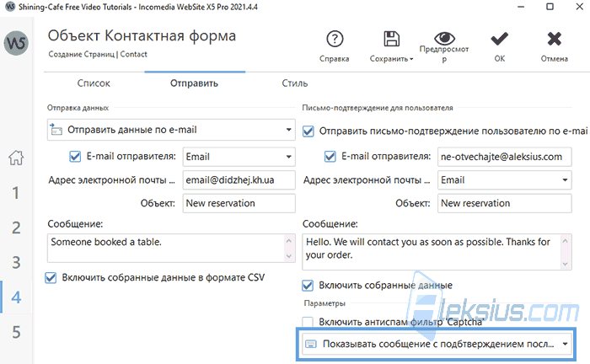Switch to the Стиль tab

click(295, 83)
